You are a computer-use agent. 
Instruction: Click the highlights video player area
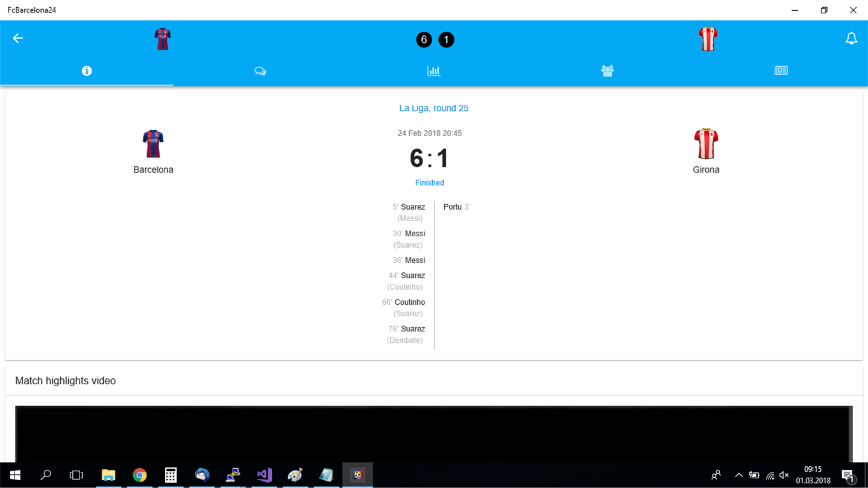(434, 434)
